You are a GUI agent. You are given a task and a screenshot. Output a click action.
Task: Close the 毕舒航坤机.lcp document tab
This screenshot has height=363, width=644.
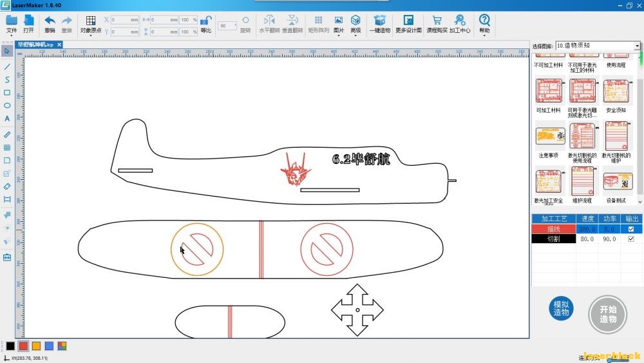click(59, 44)
